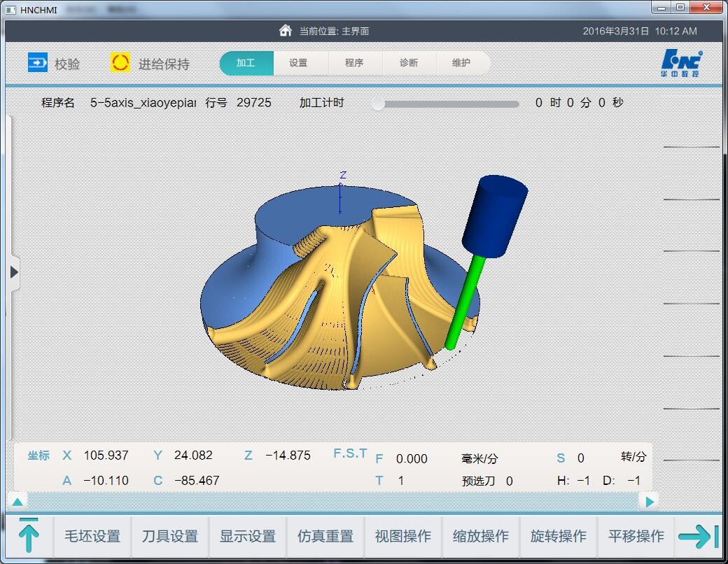Select the 程序 tab
The height and width of the screenshot is (564, 728).
point(354,63)
